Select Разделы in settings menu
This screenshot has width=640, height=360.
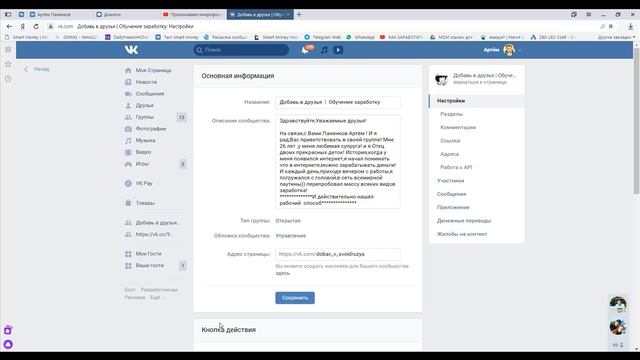point(451,114)
